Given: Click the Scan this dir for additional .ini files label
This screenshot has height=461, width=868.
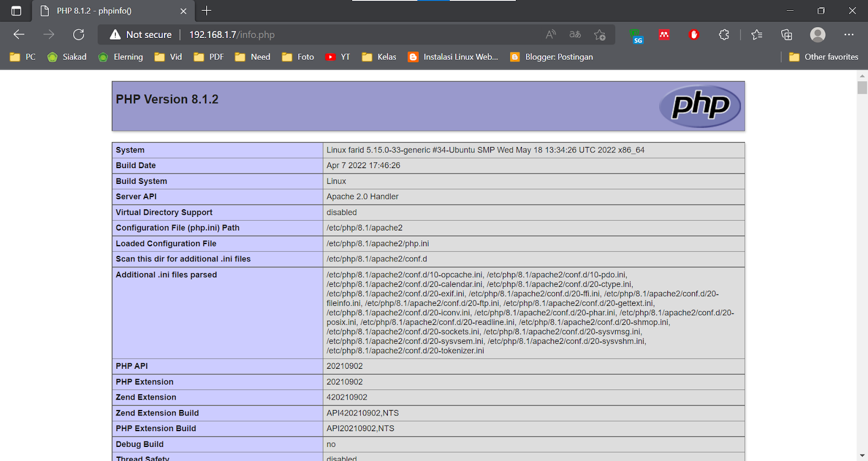Looking at the screenshot, I should tap(183, 259).
